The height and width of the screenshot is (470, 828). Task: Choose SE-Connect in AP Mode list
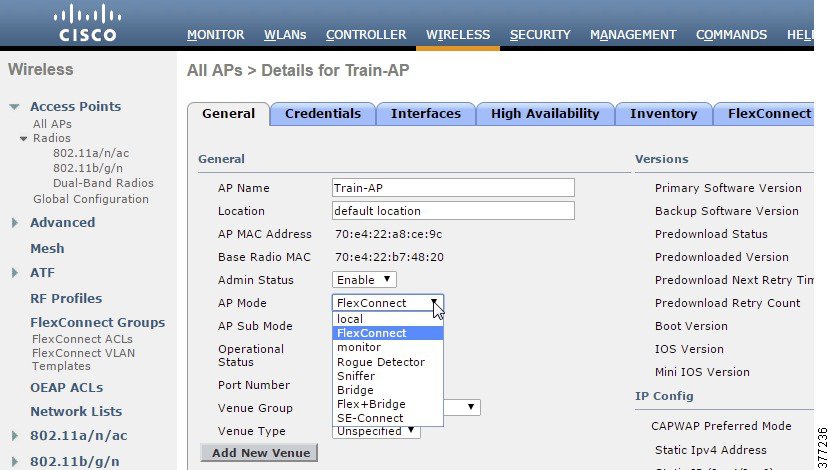point(388,418)
